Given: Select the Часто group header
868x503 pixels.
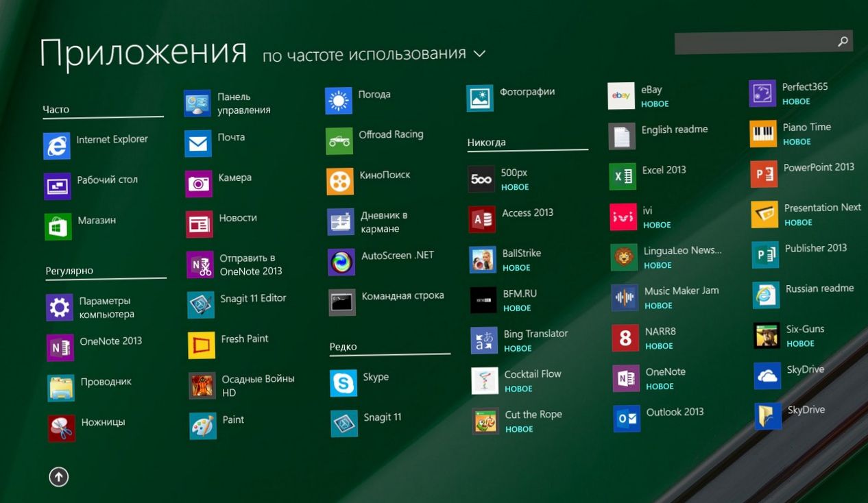Looking at the screenshot, I should tap(56, 109).
